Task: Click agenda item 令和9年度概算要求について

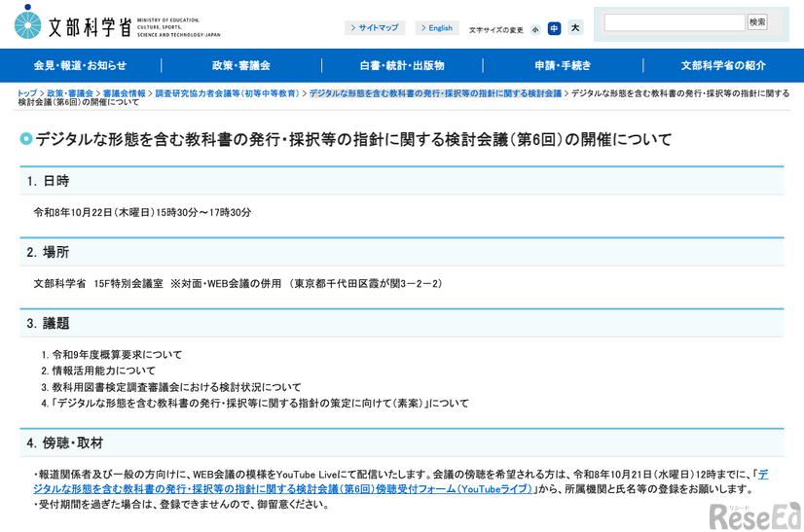Action: [x=117, y=355]
